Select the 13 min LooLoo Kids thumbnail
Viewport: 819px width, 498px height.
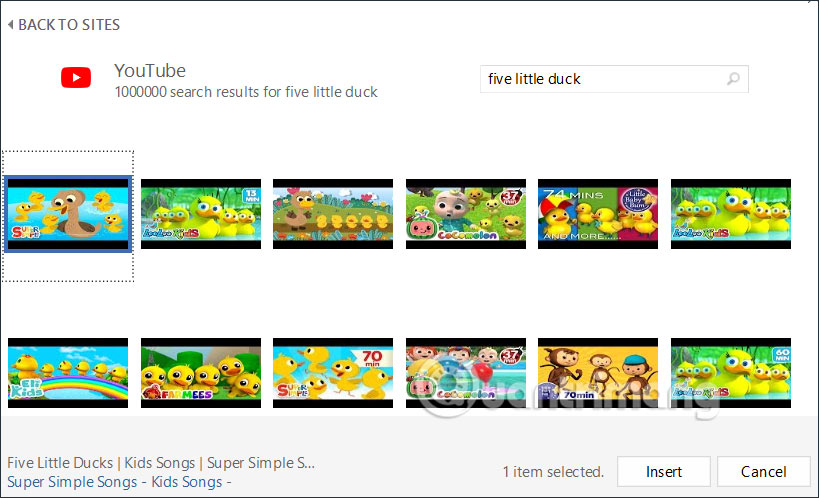click(201, 214)
